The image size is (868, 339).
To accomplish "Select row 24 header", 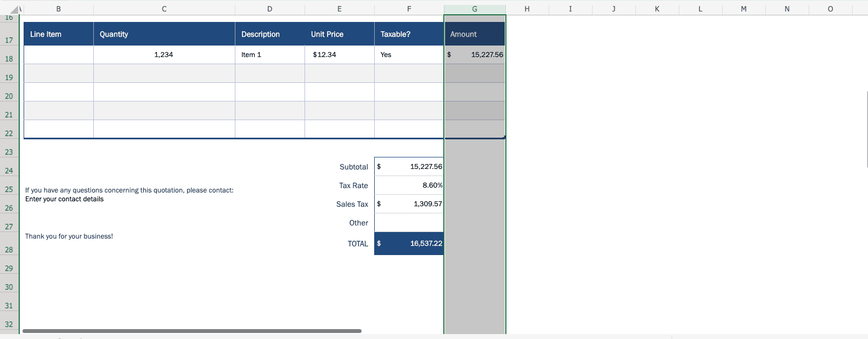I will (9, 171).
